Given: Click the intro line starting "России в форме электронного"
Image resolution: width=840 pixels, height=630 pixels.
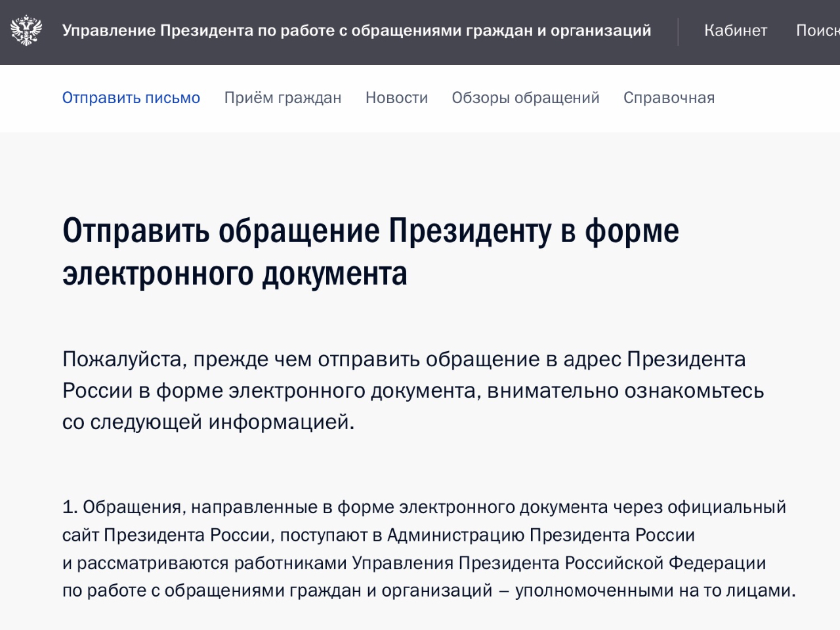Looking at the screenshot, I should coord(413,390).
